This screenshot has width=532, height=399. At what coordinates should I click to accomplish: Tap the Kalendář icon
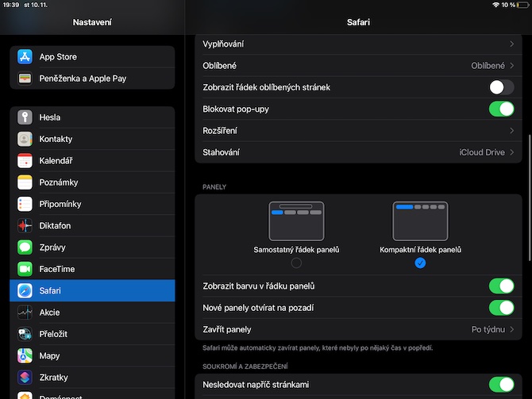[25, 161]
